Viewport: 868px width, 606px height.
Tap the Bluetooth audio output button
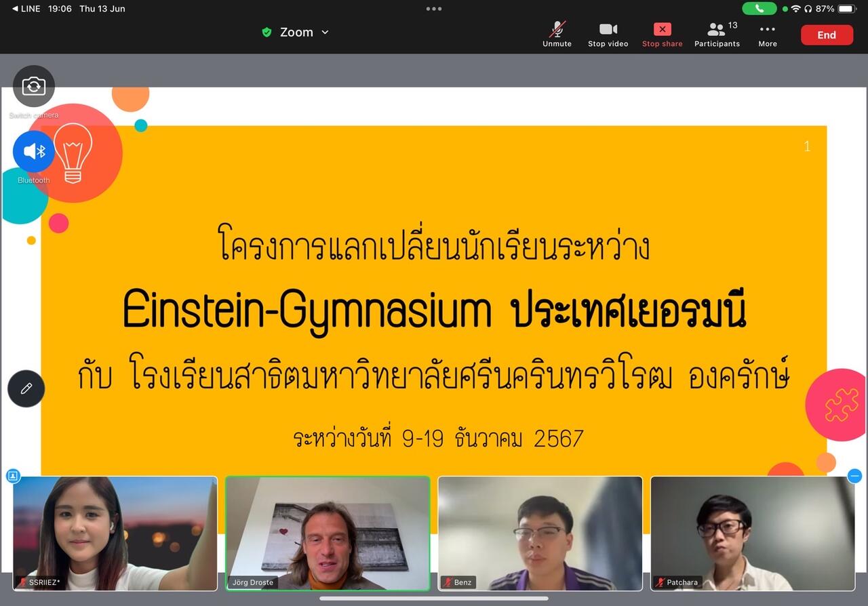[34, 151]
